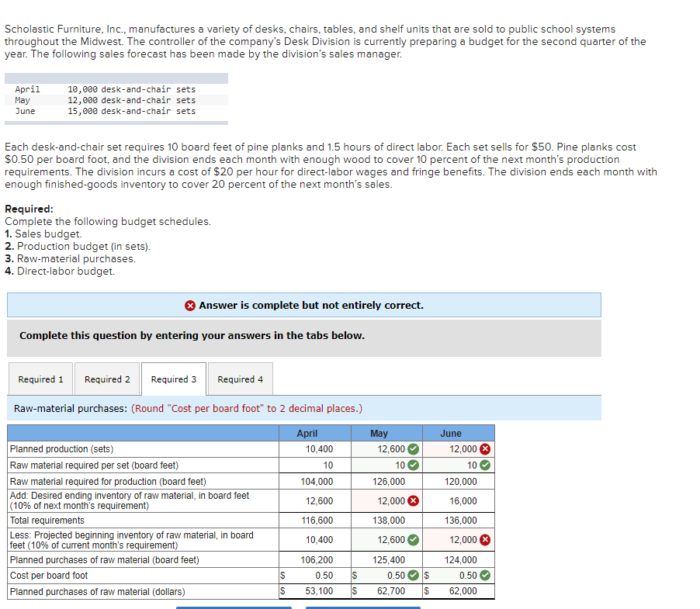This screenshot has height=609, width=700.
Task: Edit June planned production field 12,000
Action: coord(459,449)
